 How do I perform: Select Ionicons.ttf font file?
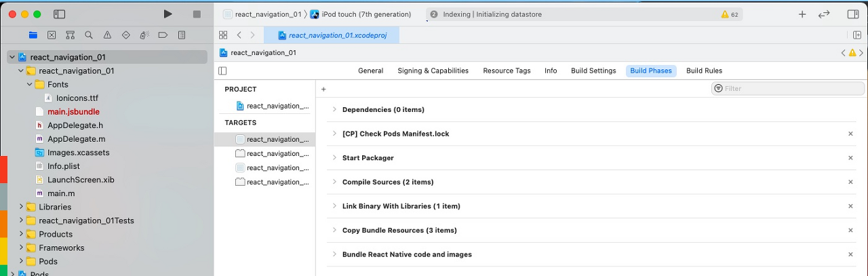click(x=77, y=98)
